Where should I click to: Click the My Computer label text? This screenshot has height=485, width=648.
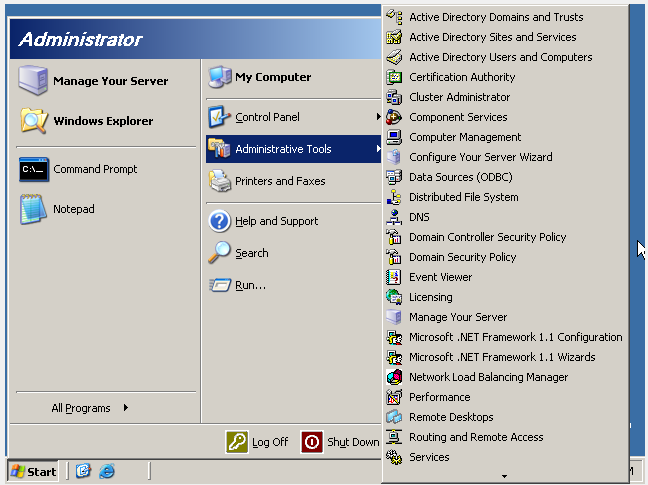tap(273, 77)
